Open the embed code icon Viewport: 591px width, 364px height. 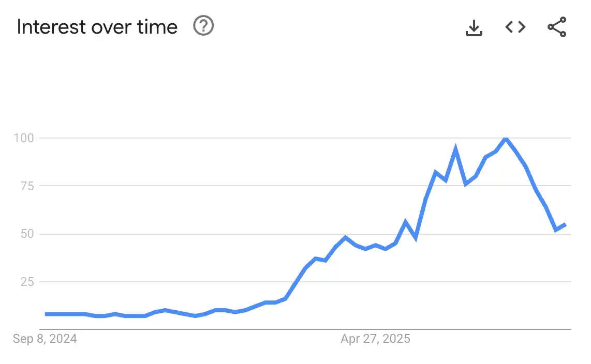tap(515, 27)
